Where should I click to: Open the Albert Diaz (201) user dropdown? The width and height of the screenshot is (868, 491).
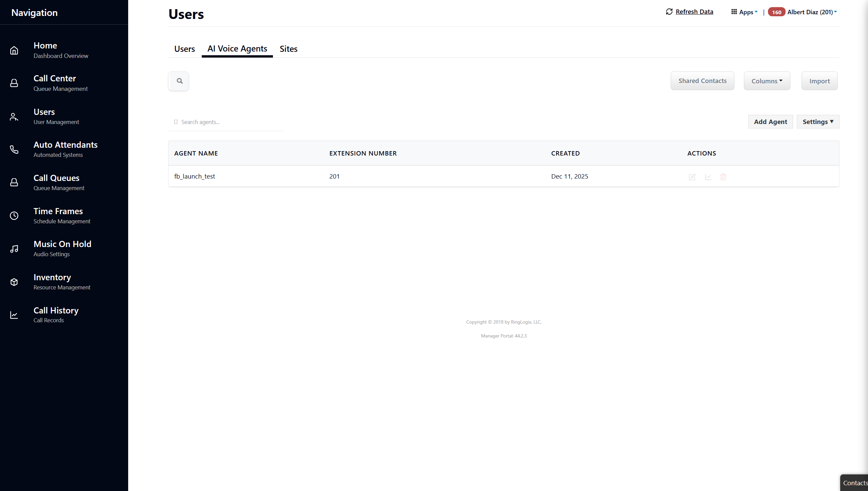point(812,12)
